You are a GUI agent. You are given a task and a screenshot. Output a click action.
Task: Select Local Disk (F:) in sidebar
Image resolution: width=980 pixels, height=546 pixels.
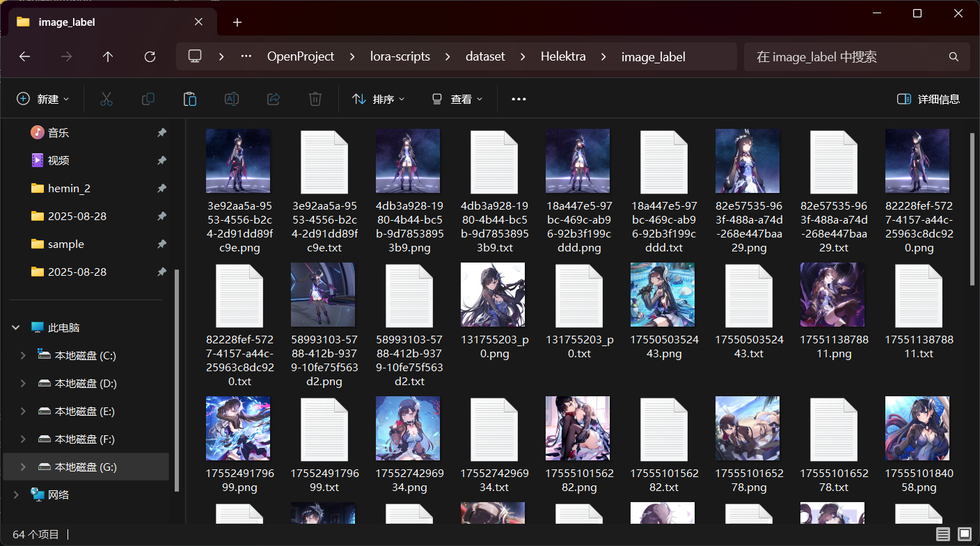(x=86, y=439)
